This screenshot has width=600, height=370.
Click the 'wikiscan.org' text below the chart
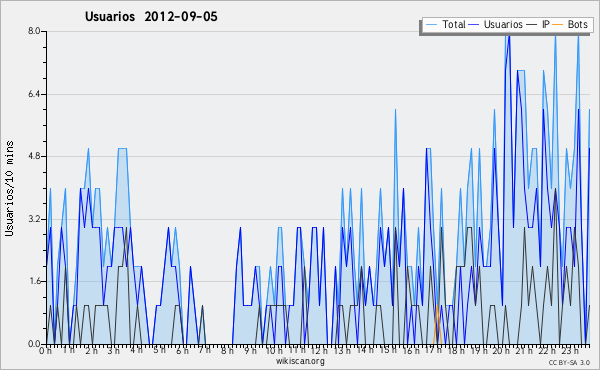pyautogui.click(x=300, y=361)
